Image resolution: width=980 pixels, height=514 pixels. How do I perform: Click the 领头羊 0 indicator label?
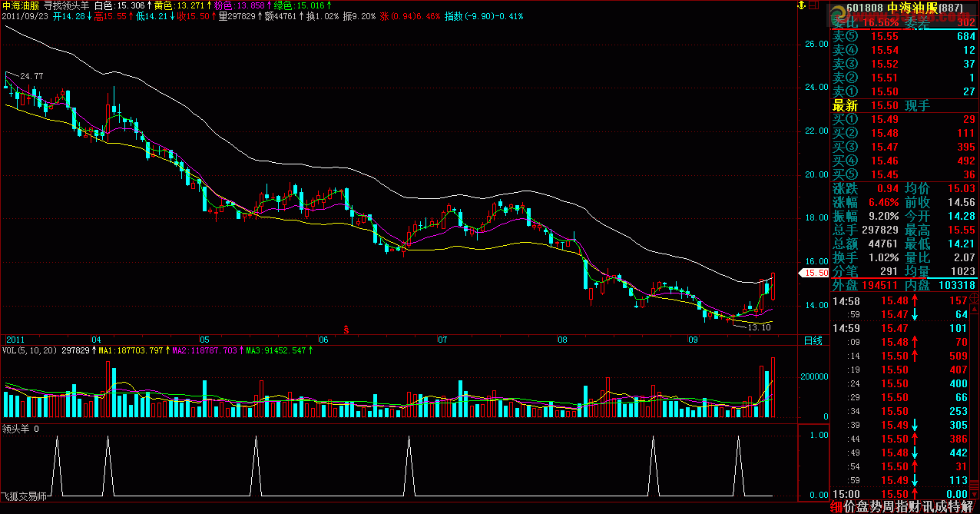pos(20,429)
